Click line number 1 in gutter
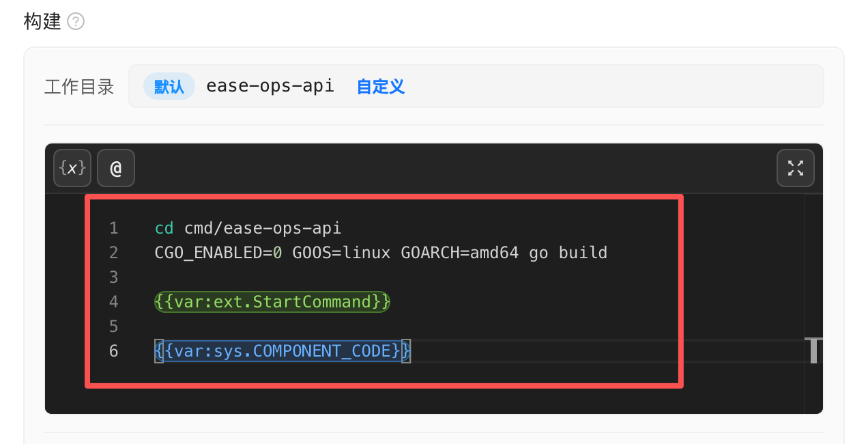 tap(113, 227)
